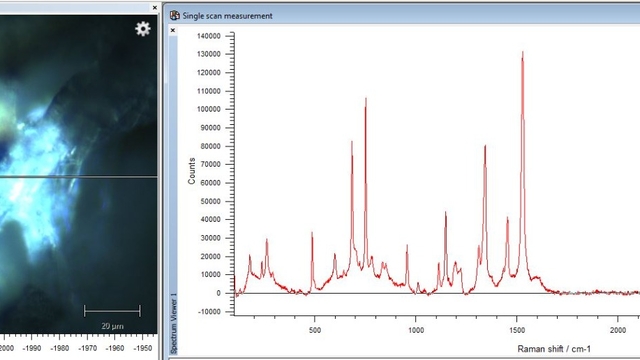
Task: Click the 1000 x-axis tick label
Action: (x=416, y=330)
